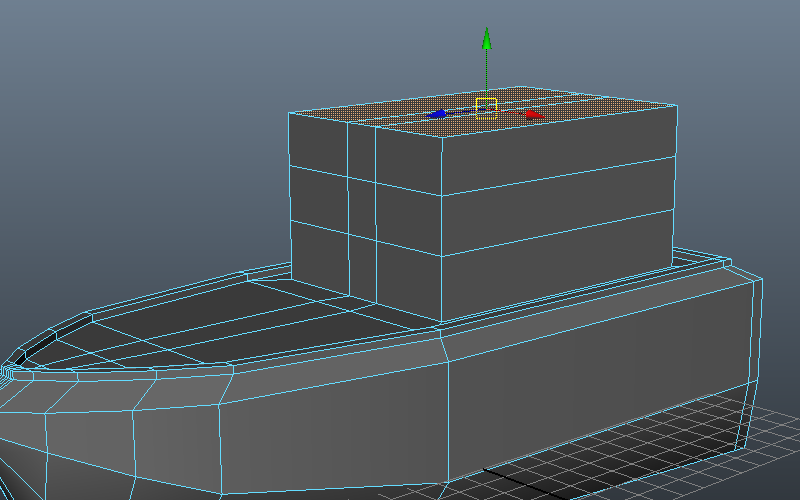Click the pointed bow tip of the boat
The height and width of the screenshot is (500, 800).
pyautogui.click(x=8, y=374)
